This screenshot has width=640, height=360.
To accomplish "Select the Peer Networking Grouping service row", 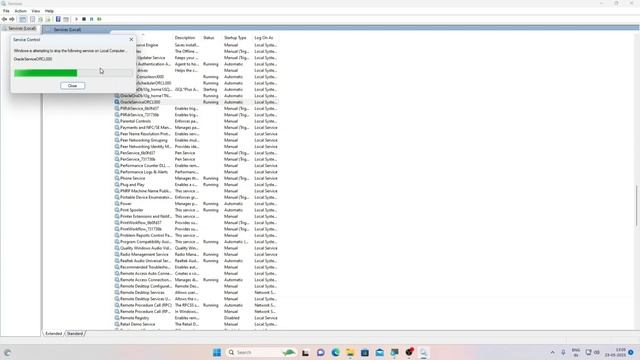I will (x=196, y=140).
